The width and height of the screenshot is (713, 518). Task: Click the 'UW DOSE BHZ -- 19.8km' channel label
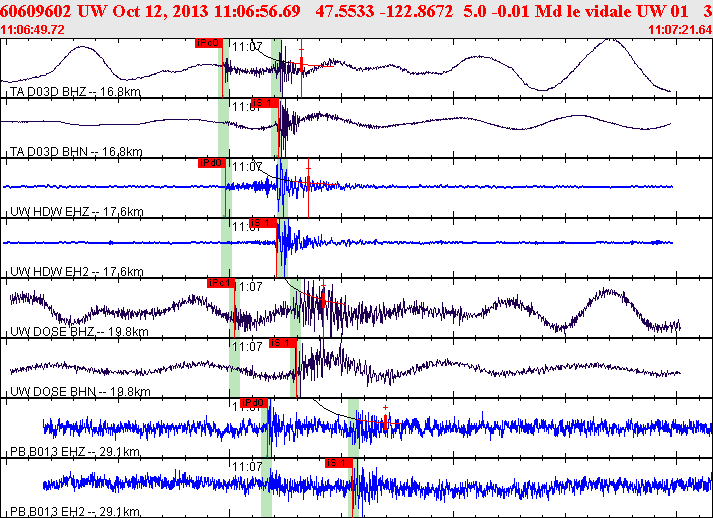(x=79, y=332)
